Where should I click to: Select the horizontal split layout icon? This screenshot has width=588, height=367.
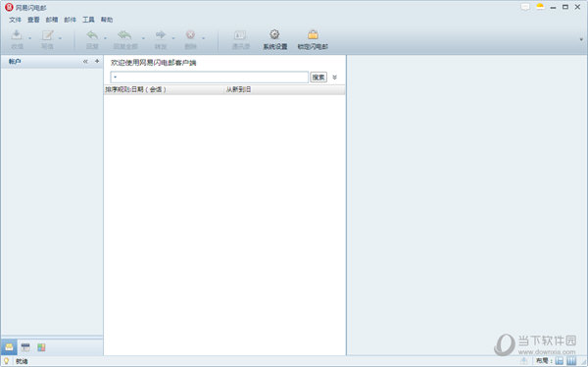coord(560,361)
